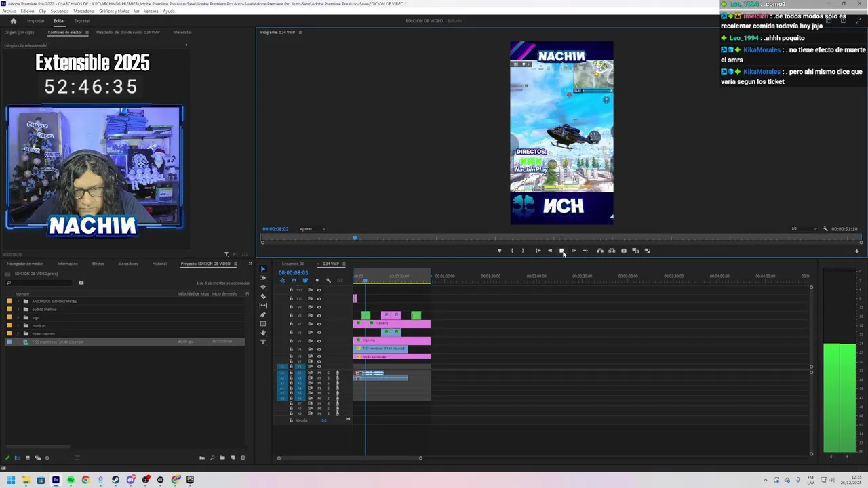Expand the musicas bin
868x488 pixels.
click(x=18, y=325)
